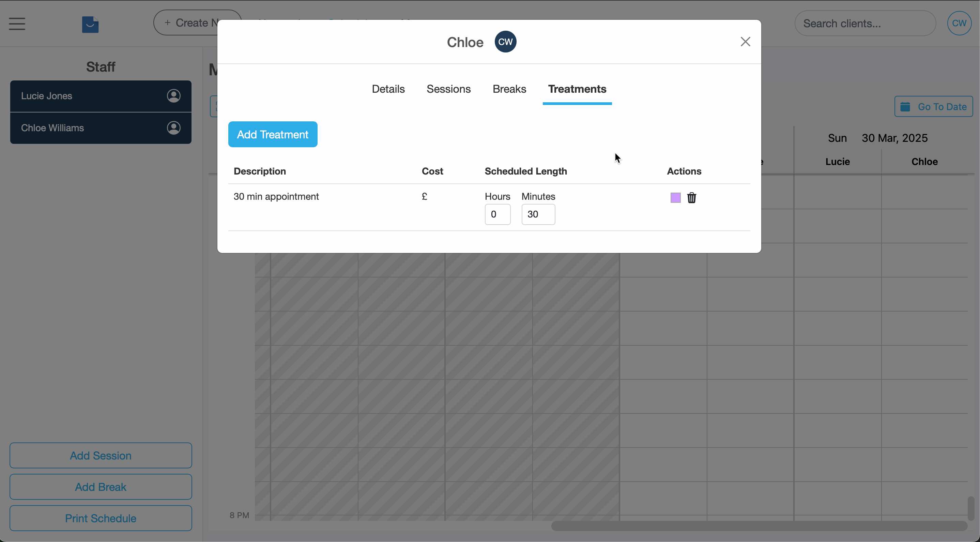Click the Minutes input showing 30
The image size is (980, 542).
tap(538, 214)
